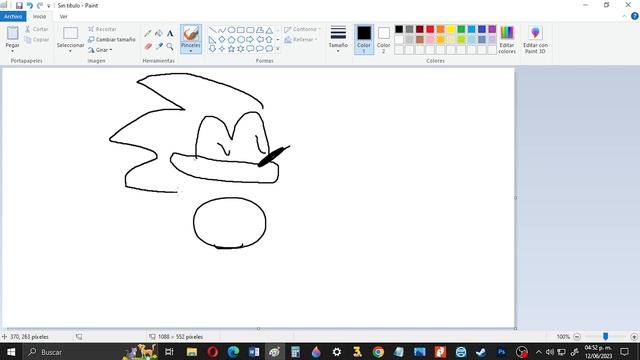The height and width of the screenshot is (360, 640).
Task: Click the canvas size 1088 × 552 píxeles text
Action: (x=180, y=337)
